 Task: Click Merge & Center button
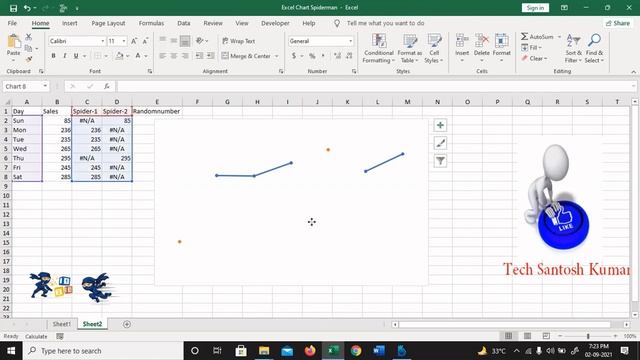(246, 56)
